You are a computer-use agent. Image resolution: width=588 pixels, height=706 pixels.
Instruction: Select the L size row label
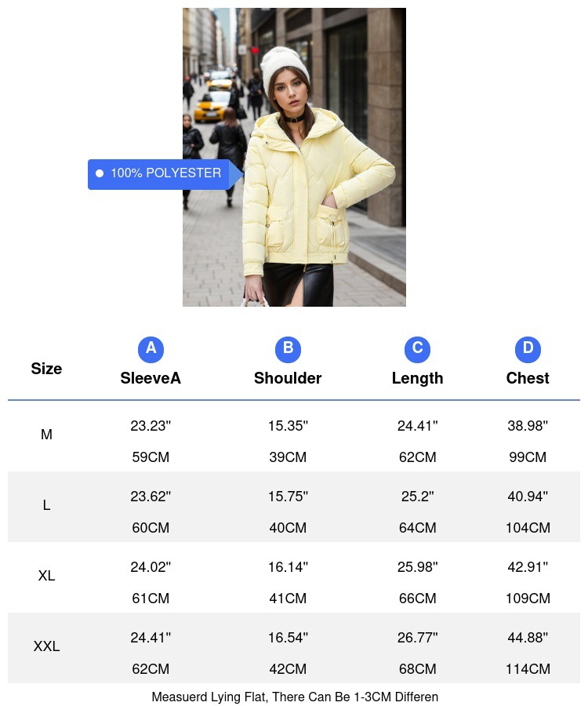(46, 505)
